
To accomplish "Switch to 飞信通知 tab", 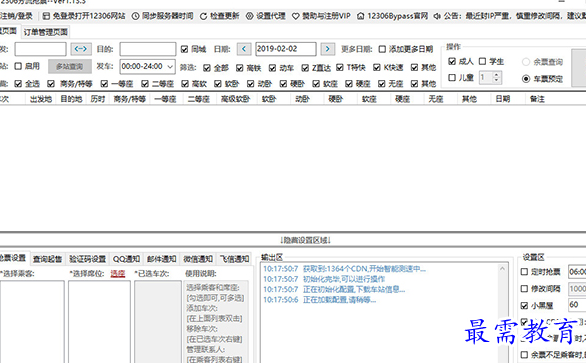I will (x=234, y=259).
